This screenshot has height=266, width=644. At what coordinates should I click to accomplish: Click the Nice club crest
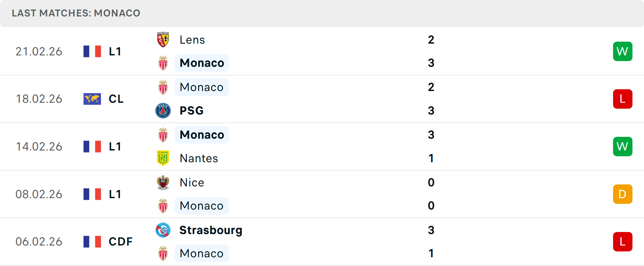pos(163,182)
